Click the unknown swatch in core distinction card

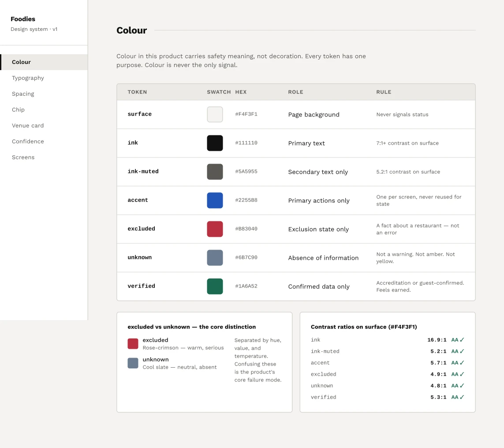click(x=133, y=363)
